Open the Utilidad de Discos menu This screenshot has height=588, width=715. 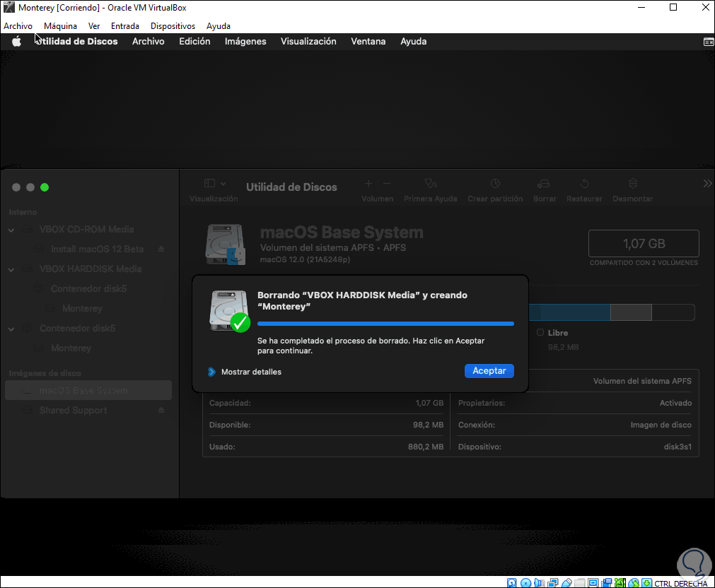(76, 42)
